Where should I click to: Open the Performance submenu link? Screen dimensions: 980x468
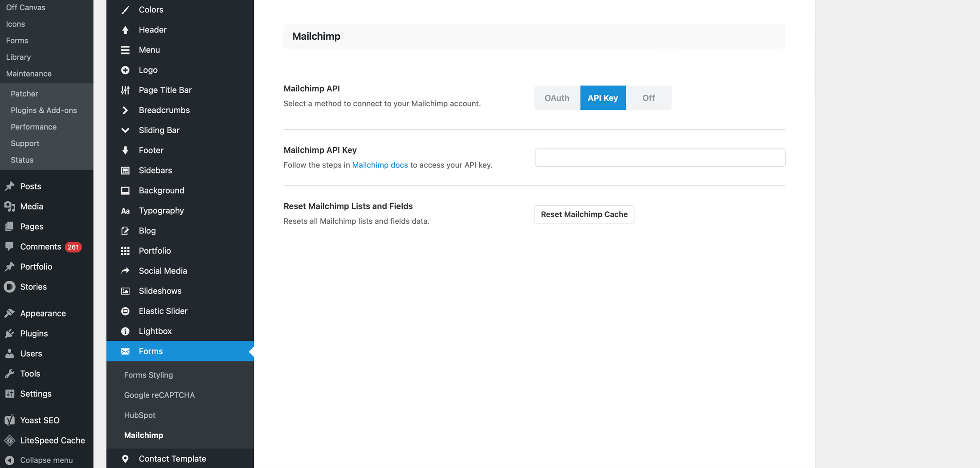[x=33, y=127]
